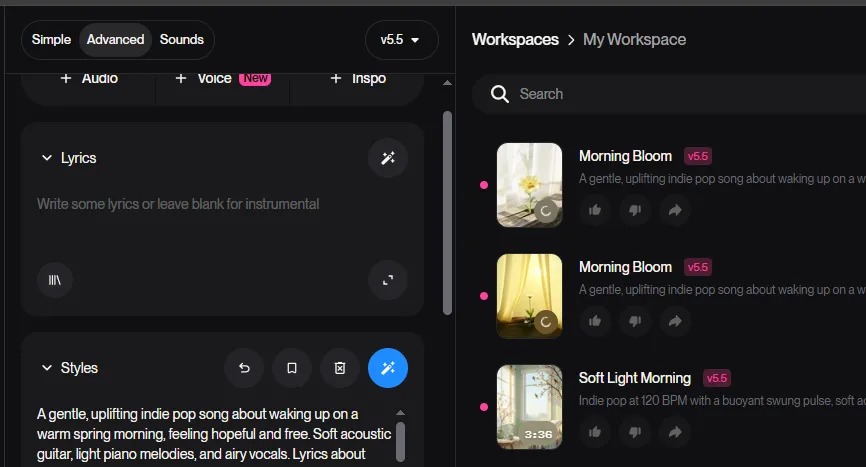Collapse the Styles section
Image resolution: width=866 pixels, height=467 pixels.
pos(46,368)
